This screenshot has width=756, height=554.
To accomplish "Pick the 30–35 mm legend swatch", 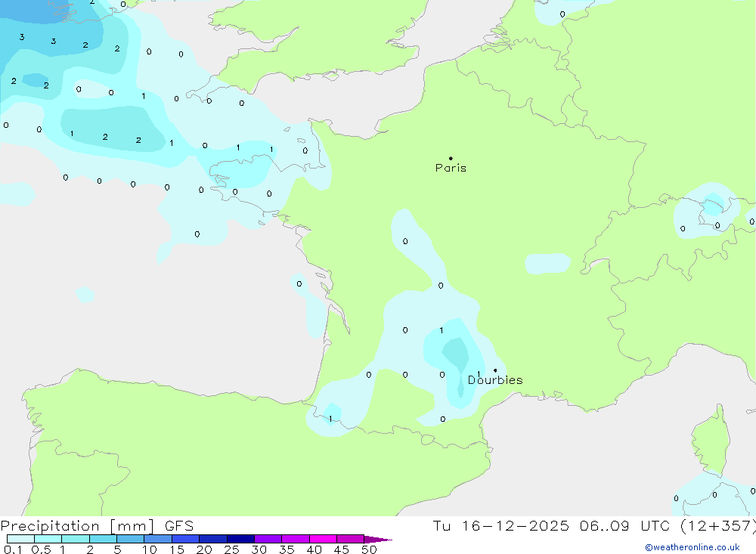I will (x=268, y=539).
